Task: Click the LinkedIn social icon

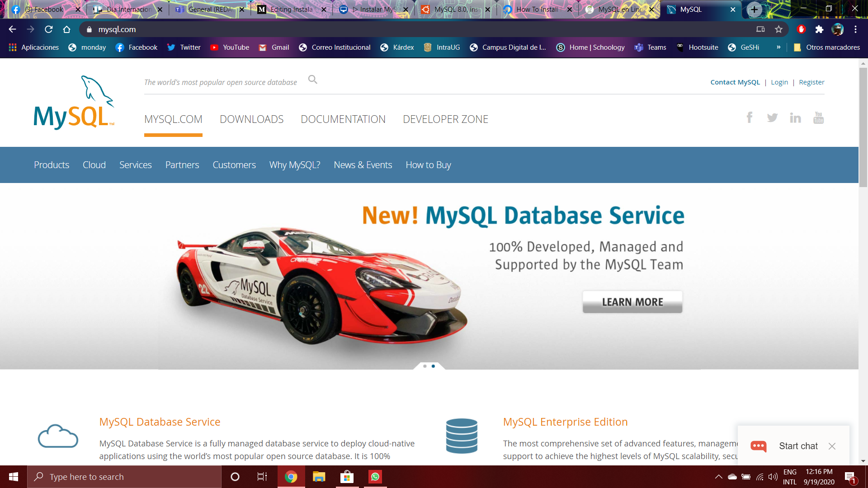Action: pyautogui.click(x=795, y=117)
